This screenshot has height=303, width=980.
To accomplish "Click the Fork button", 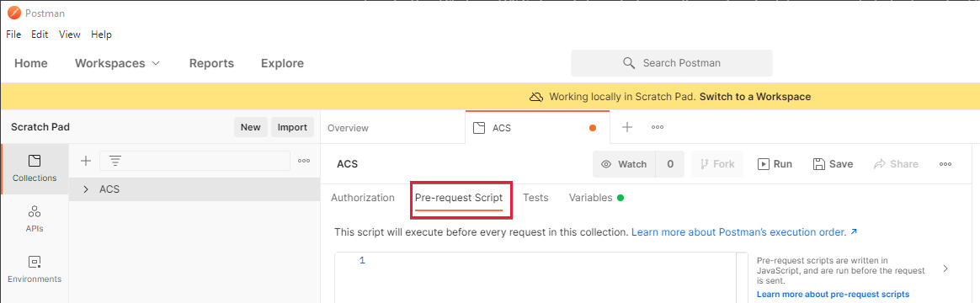I will [x=717, y=163].
